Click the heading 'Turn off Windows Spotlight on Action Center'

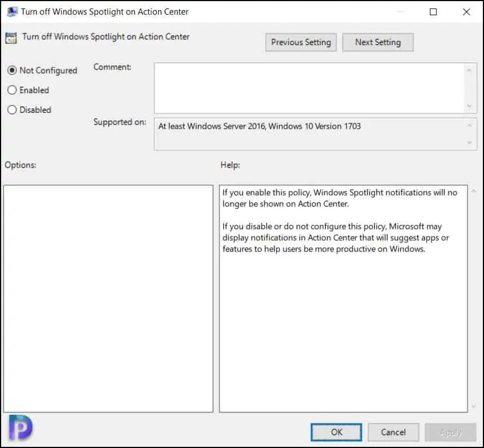(106, 37)
